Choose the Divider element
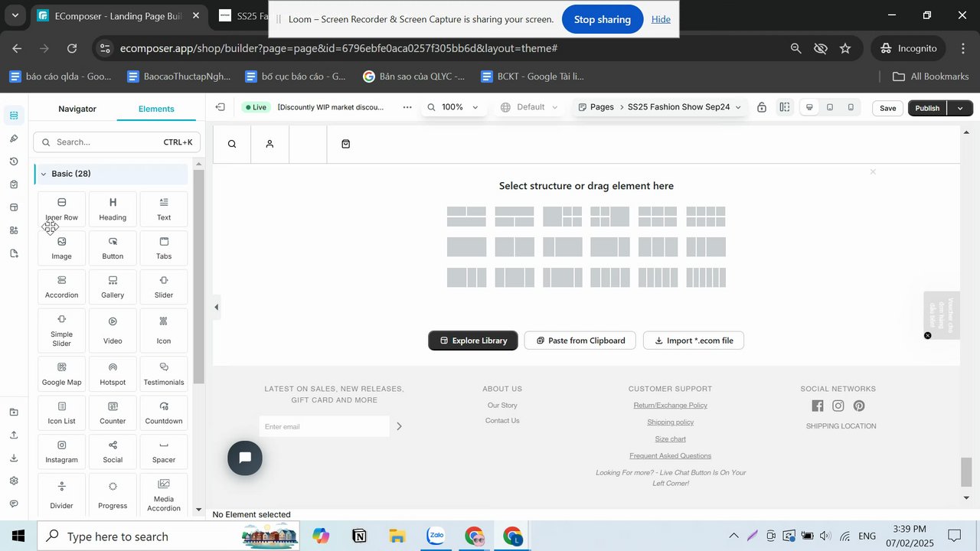This screenshot has width=980, height=551. coord(61,495)
